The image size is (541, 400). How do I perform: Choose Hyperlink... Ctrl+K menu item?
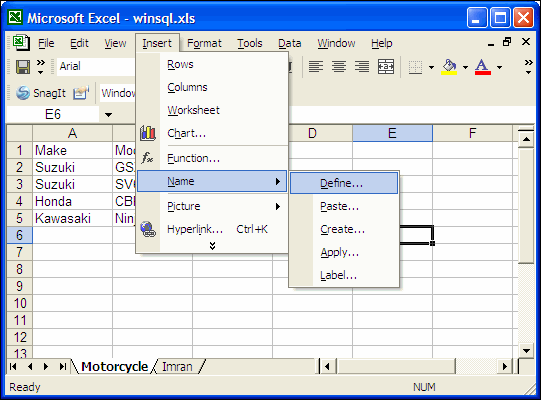coord(212,229)
